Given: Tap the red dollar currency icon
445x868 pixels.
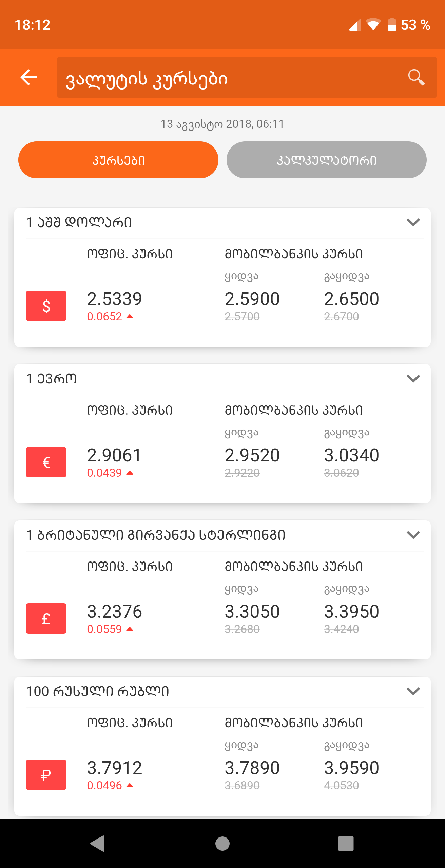Looking at the screenshot, I should pos(46,306).
